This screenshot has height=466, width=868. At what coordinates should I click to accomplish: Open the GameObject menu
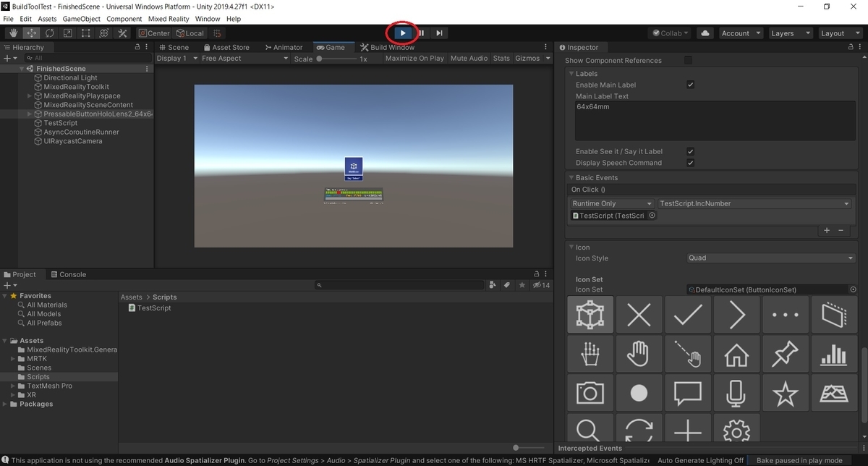[x=80, y=19]
